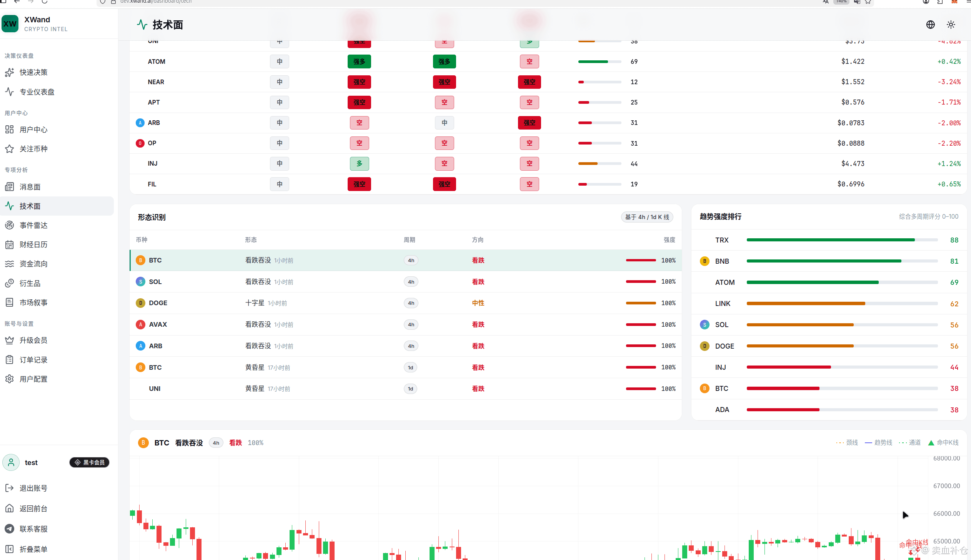971x560 pixels.
Task: Click ADA ranking row
Action: (x=829, y=410)
